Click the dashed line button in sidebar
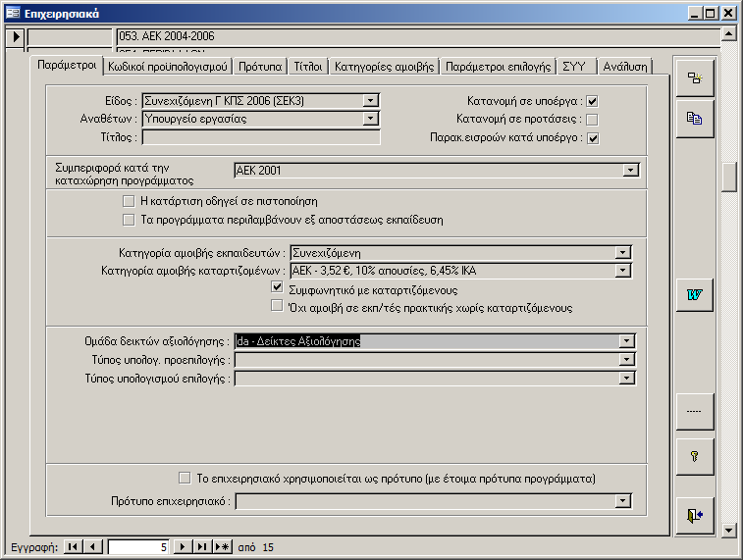743x560 pixels. coord(694,412)
